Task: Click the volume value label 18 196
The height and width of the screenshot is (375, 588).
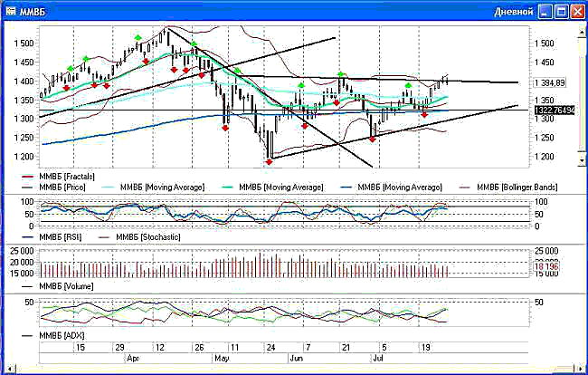Action: (x=546, y=266)
